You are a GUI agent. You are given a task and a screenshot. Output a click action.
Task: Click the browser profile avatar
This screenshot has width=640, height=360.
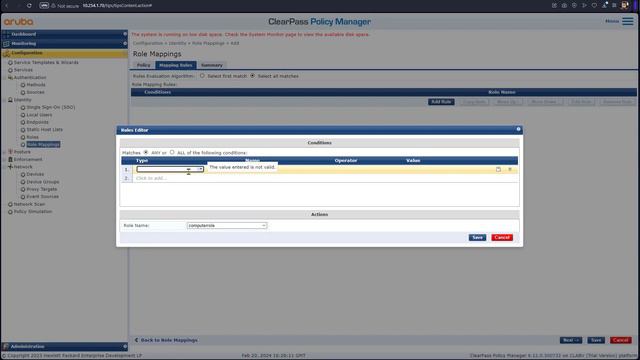[x=624, y=5]
